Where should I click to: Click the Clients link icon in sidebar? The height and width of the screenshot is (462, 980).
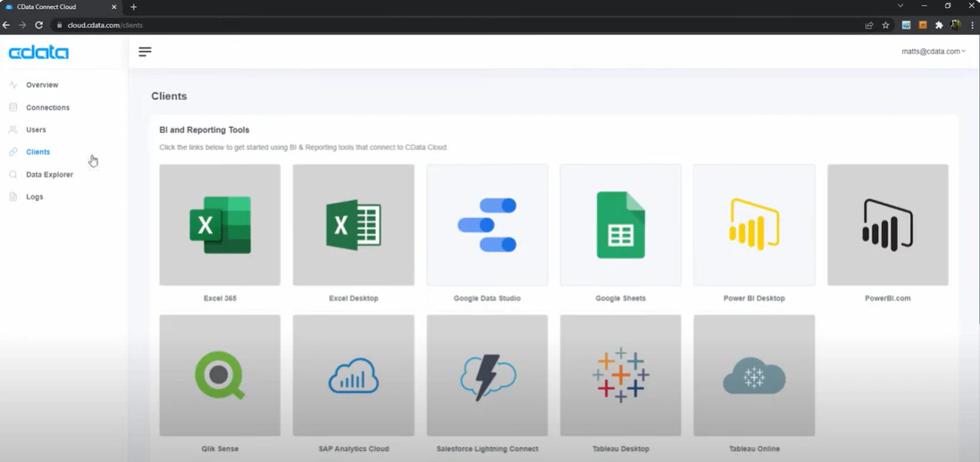13,152
